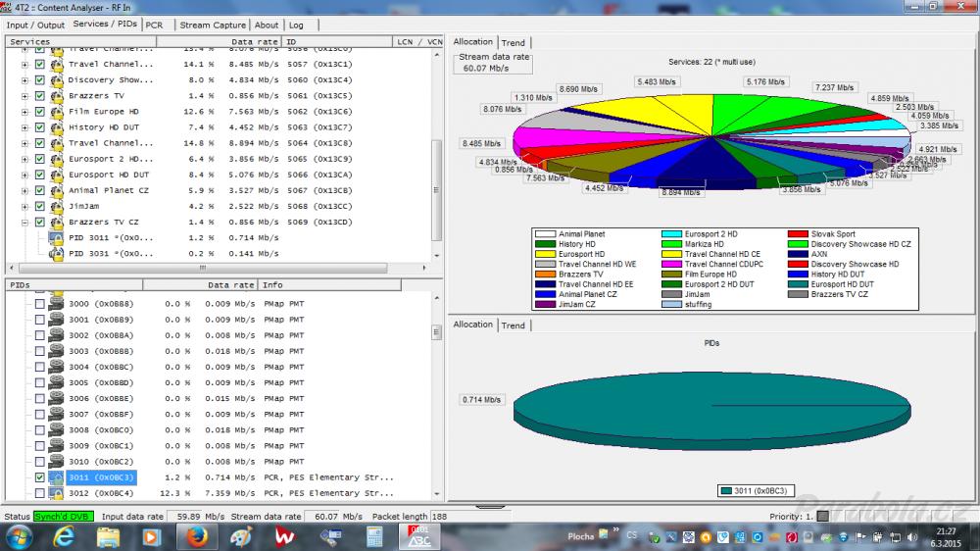
Task: Click the Animal Planet legend color swatch
Action: [x=545, y=234]
